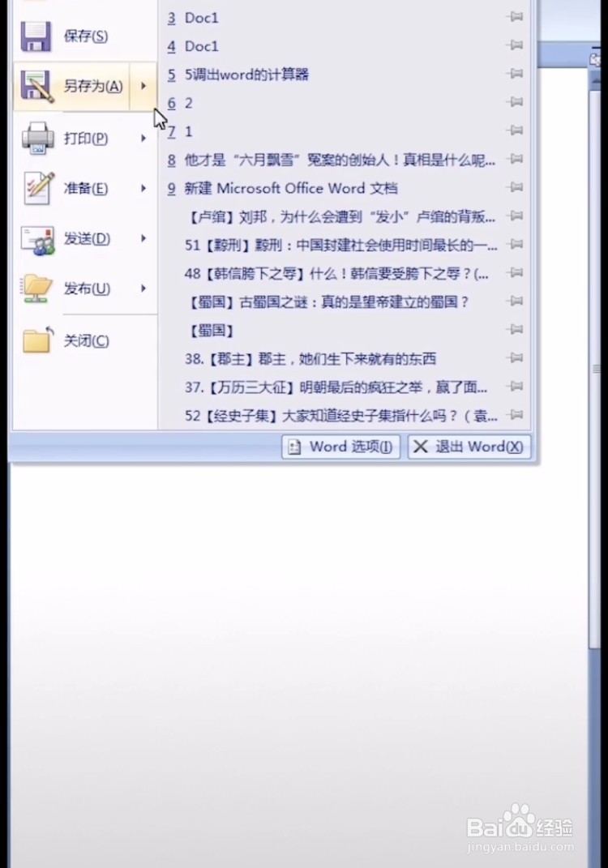The width and height of the screenshot is (608, 868).
Task: Pin the 5调出word的计算器 document
Action: tap(515, 74)
